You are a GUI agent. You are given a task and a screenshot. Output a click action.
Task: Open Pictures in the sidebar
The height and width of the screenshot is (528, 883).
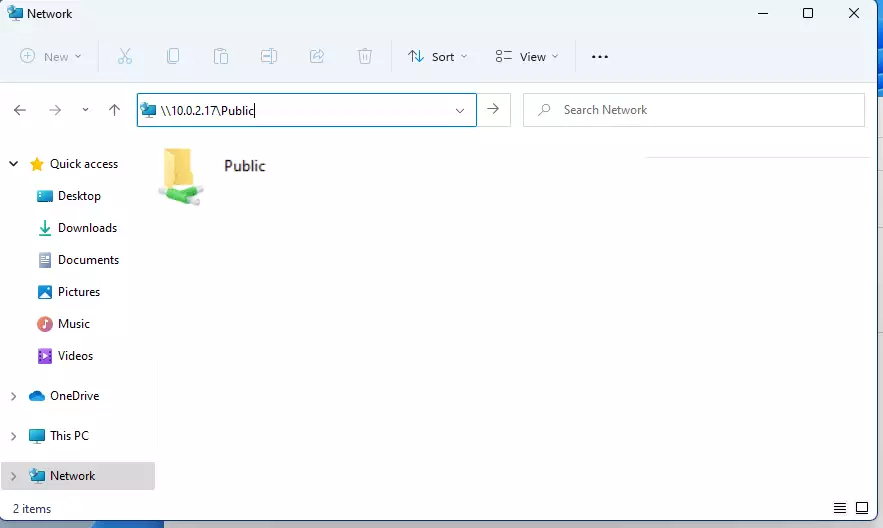tap(79, 292)
